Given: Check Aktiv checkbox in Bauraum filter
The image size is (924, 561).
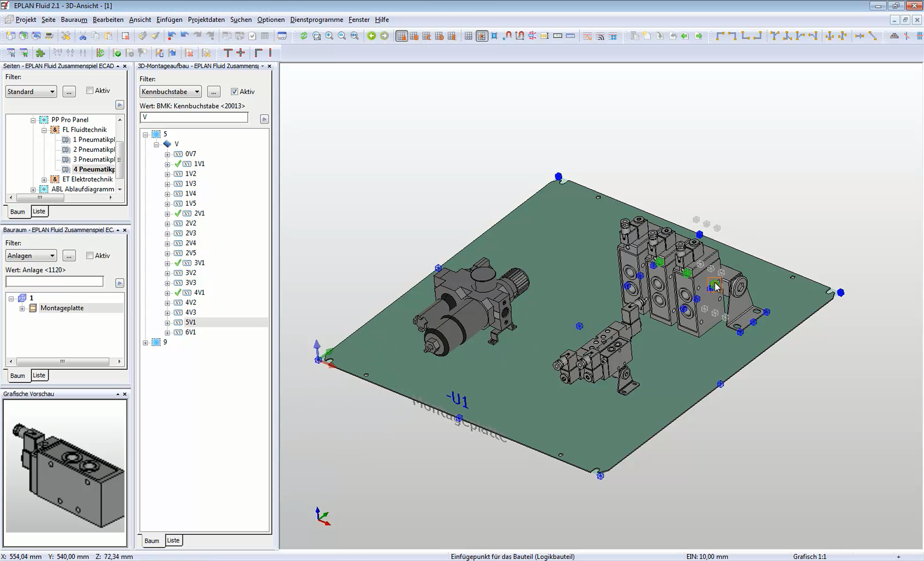Looking at the screenshot, I should [90, 255].
